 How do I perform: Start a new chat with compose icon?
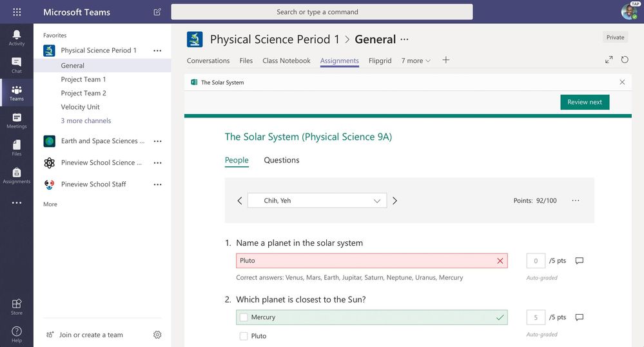pyautogui.click(x=157, y=12)
